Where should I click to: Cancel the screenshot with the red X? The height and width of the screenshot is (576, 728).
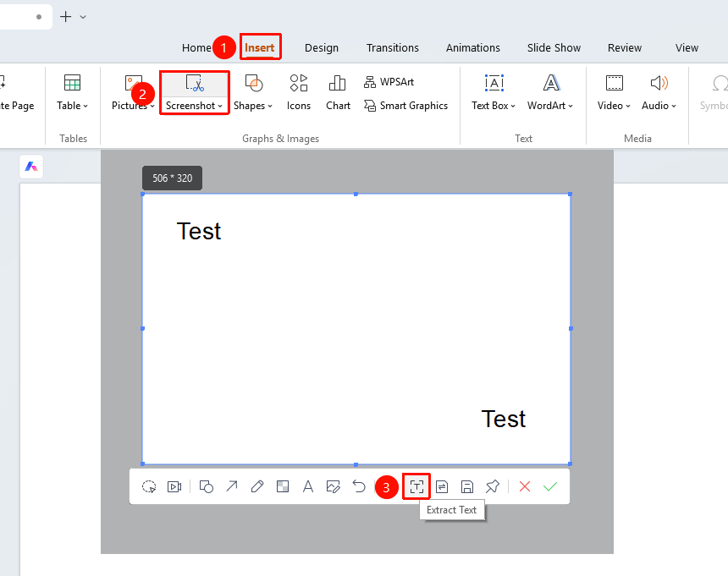(525, 486)
